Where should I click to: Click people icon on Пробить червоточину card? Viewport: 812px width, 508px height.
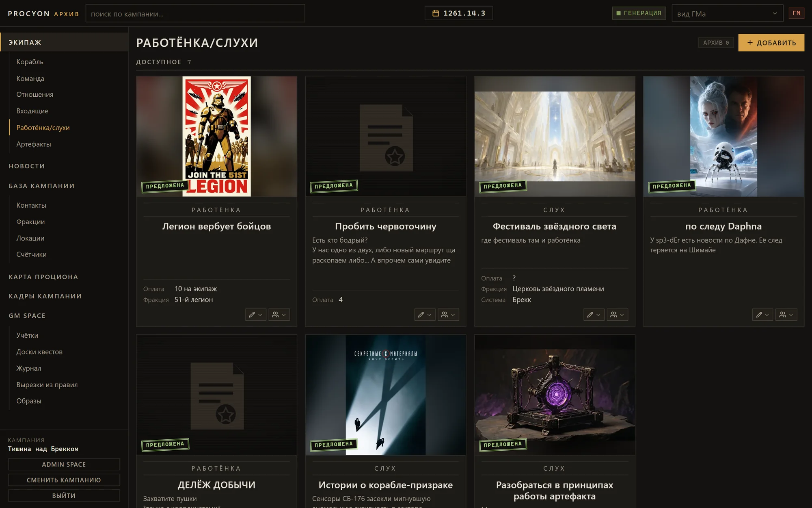pos(448,315)
